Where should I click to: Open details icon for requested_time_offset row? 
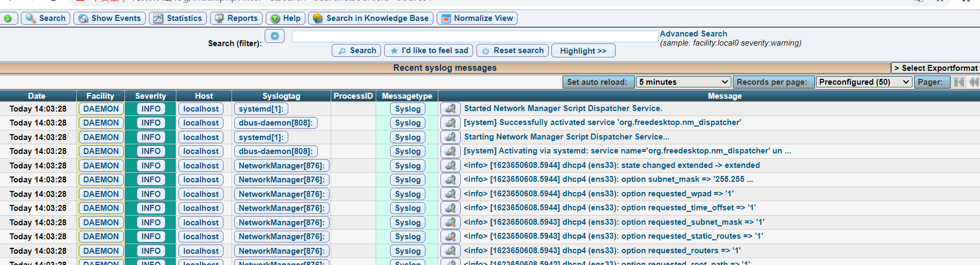(x=451, y=208)
